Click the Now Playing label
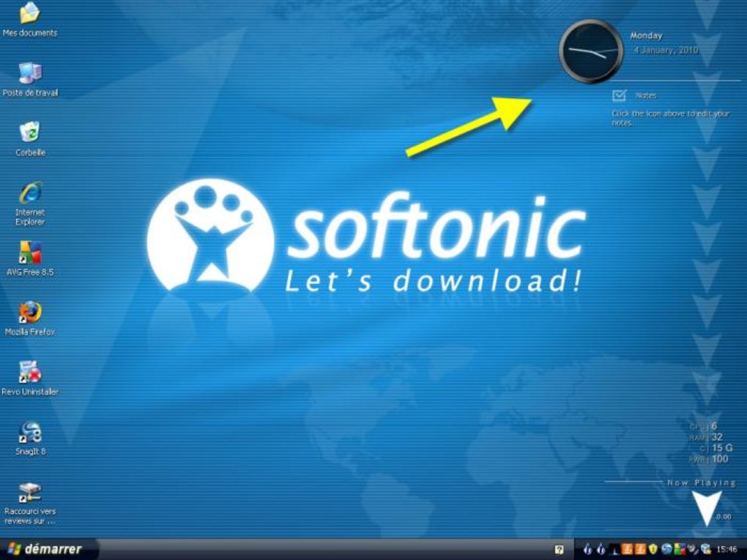Screen dimensions: 747x560 pos(702,483)
